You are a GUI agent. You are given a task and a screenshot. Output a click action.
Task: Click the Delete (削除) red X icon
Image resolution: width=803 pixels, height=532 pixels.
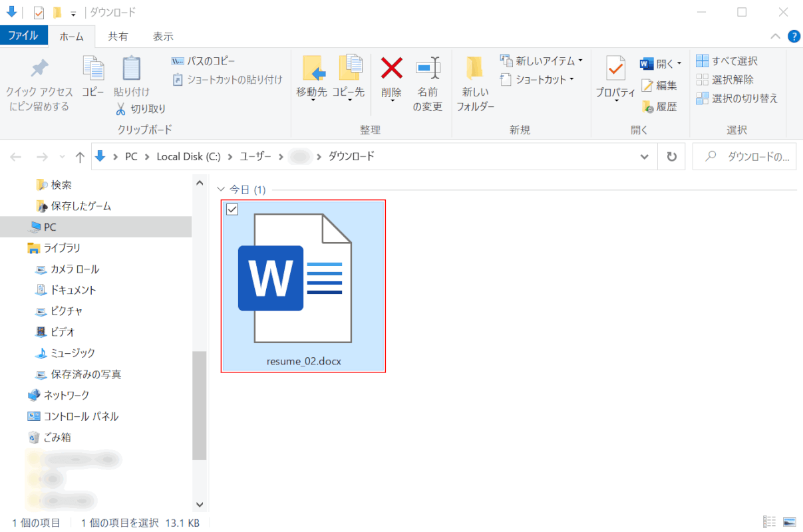click(391, 68)
